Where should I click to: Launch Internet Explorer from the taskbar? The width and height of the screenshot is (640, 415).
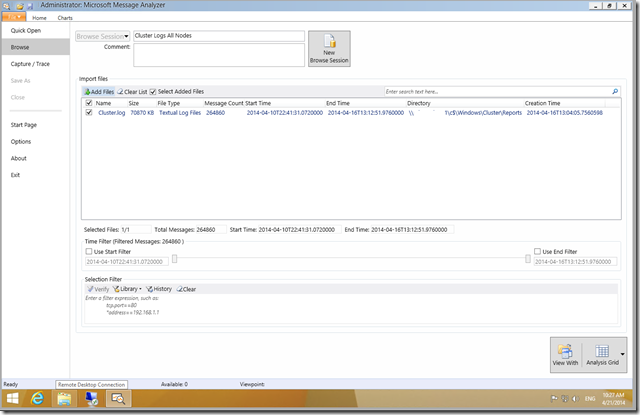click(37, 399)
